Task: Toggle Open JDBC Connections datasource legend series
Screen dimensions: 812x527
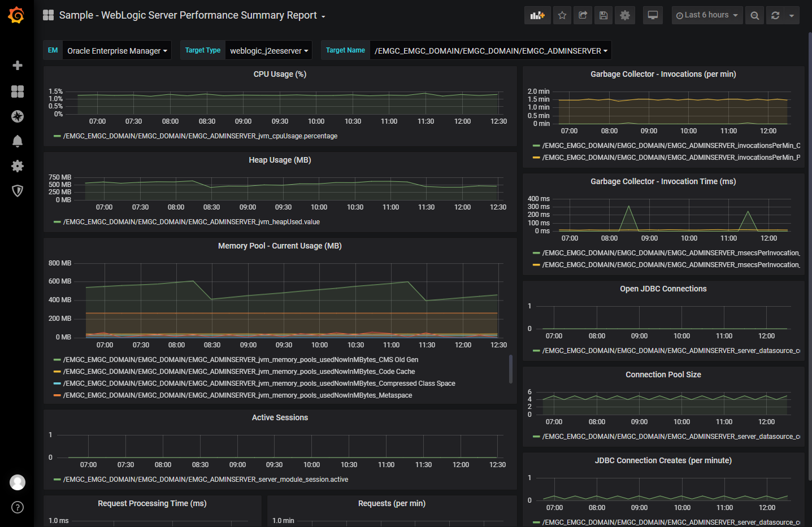Action: coord(671,351)
